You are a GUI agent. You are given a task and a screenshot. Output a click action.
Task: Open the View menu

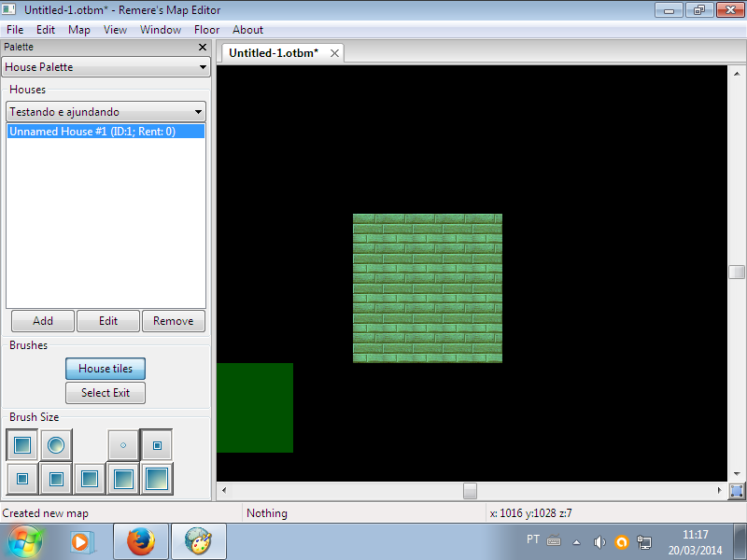(x=115, y=30)
